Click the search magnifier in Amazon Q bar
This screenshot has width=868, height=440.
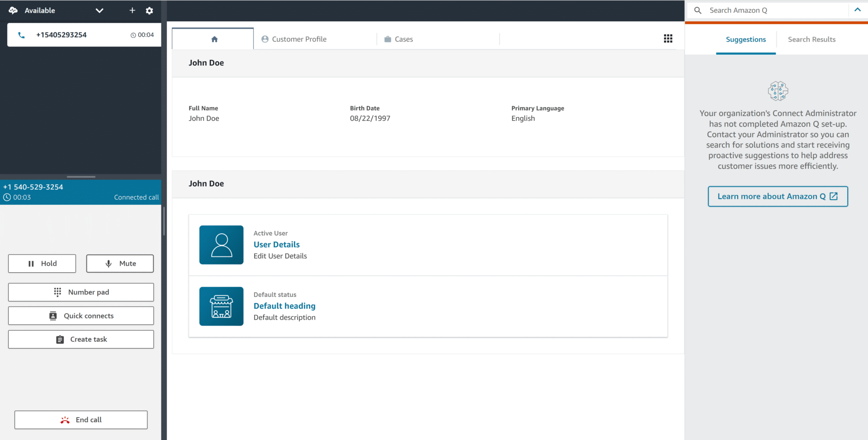698,10
